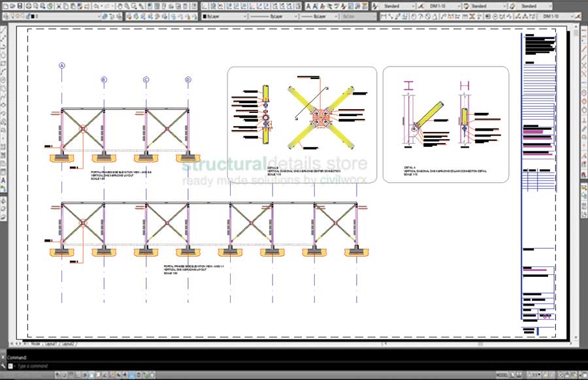
Task: Toggle GRID display on the status bar
Action: coord(64,374)
